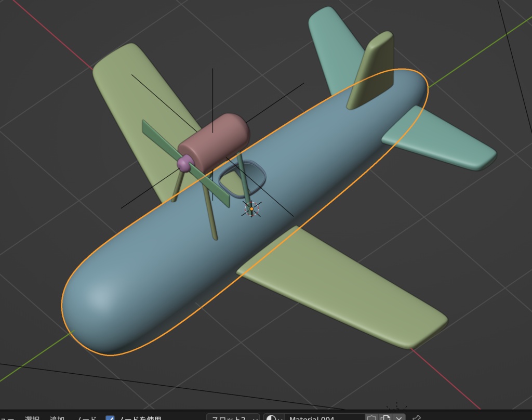The width and height of the screenshot is (532, 420).
Task: Open the 追加 (Add) menu
Action: pyautogui.click(x=57, y=418)
